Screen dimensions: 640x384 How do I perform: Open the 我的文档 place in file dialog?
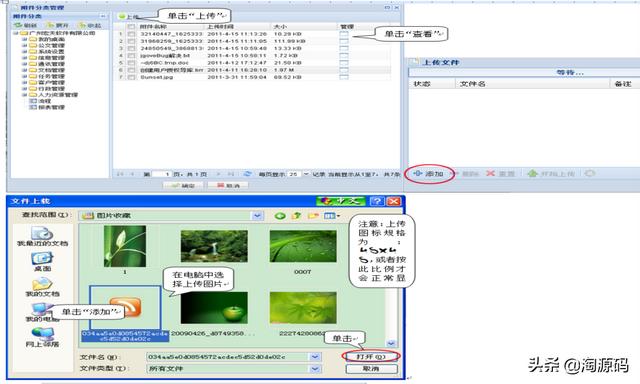(x=42, y=287)
